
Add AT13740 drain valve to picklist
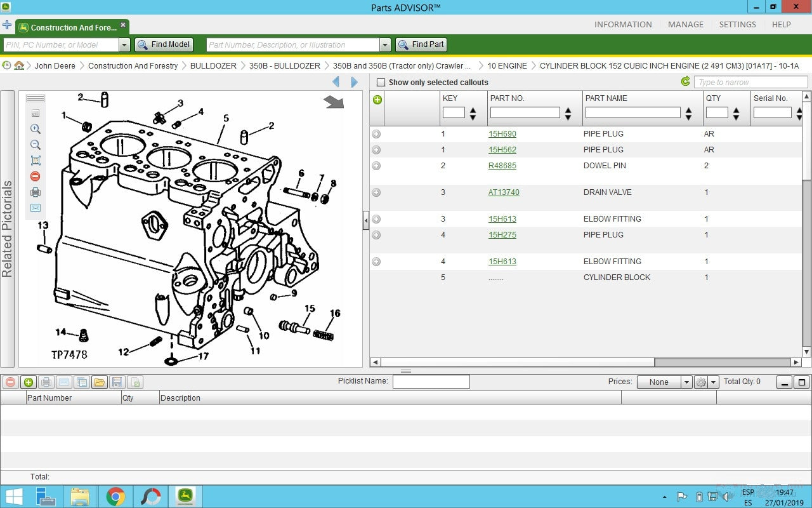click(376, 192)
